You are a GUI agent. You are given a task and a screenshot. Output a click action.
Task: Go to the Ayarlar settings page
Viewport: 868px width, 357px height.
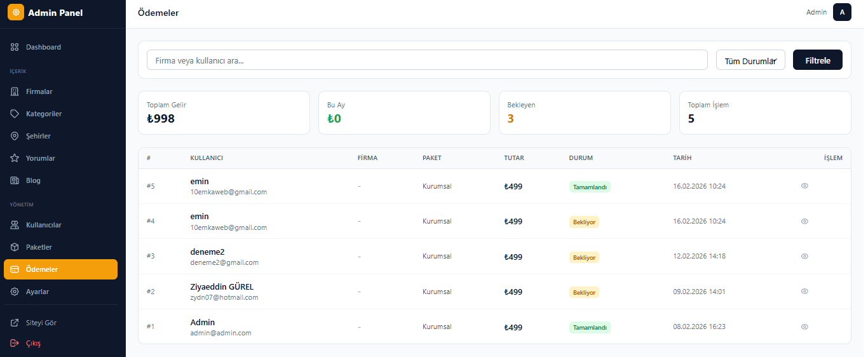[x=37, y=292]
